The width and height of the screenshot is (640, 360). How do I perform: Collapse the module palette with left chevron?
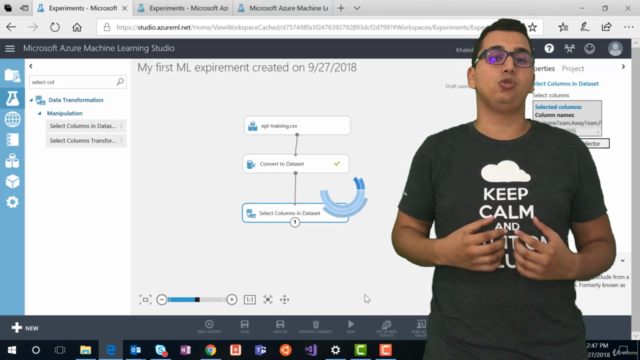tap(31, 66)
